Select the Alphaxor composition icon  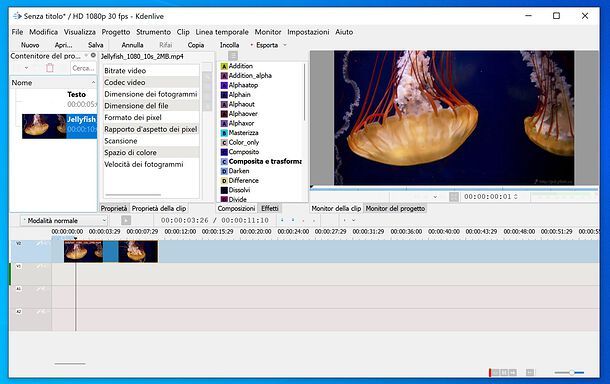[224, 123]
